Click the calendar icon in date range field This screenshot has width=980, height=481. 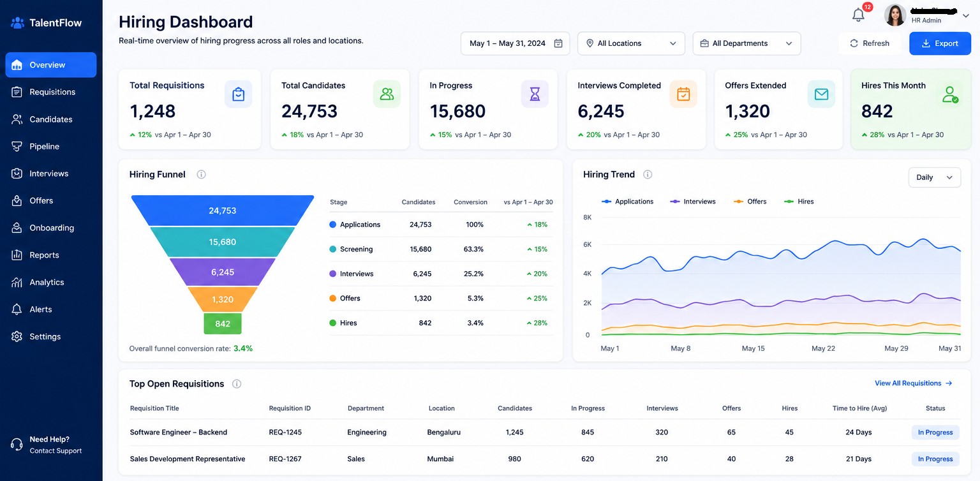pos(558,43)
